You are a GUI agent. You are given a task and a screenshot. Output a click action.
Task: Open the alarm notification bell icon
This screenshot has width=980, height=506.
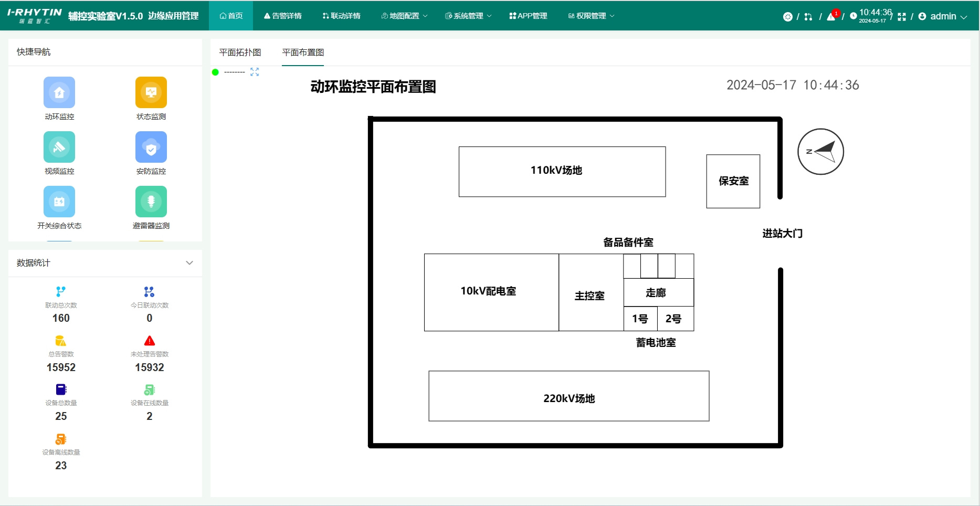coord(830,16)
